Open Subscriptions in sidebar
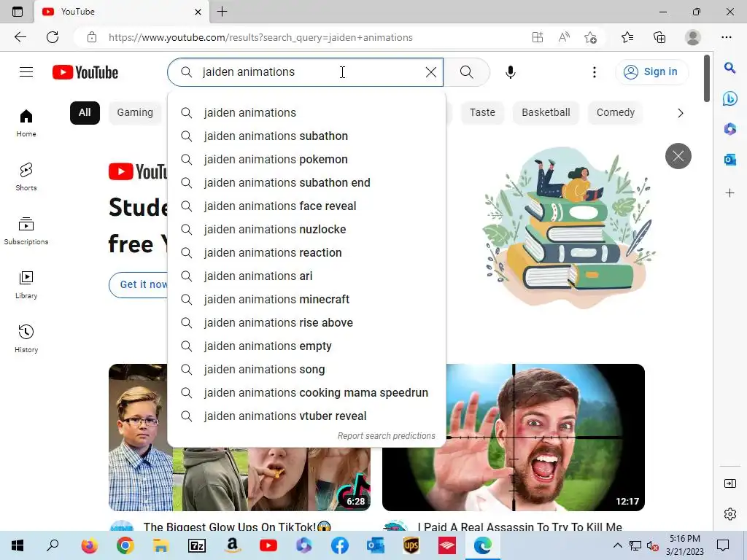Viewport: 747px width, 560px height. pos(26,231)
